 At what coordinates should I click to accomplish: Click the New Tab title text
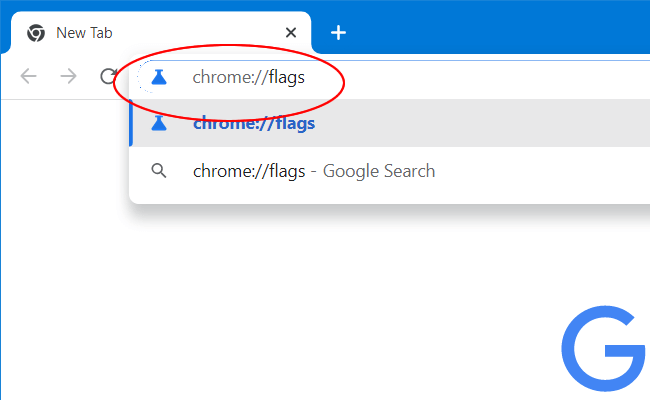[x=84, y=33]
